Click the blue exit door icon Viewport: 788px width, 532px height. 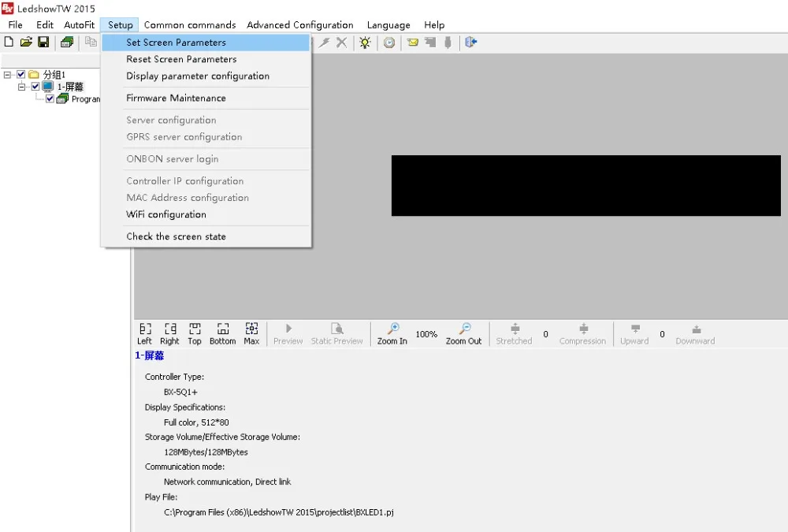coord(471,43)
